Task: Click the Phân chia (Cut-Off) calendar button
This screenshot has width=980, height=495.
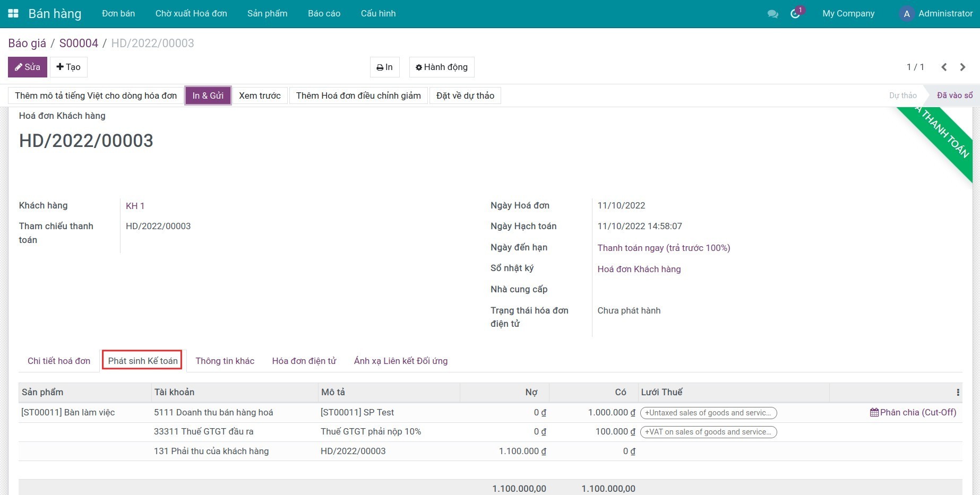Action: pyautogui.click(x=913, y=412)
